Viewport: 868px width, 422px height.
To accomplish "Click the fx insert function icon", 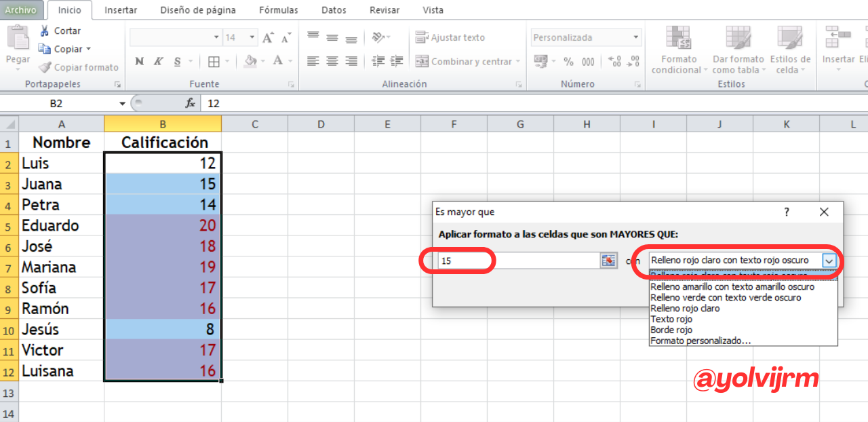I will (191, 103).
